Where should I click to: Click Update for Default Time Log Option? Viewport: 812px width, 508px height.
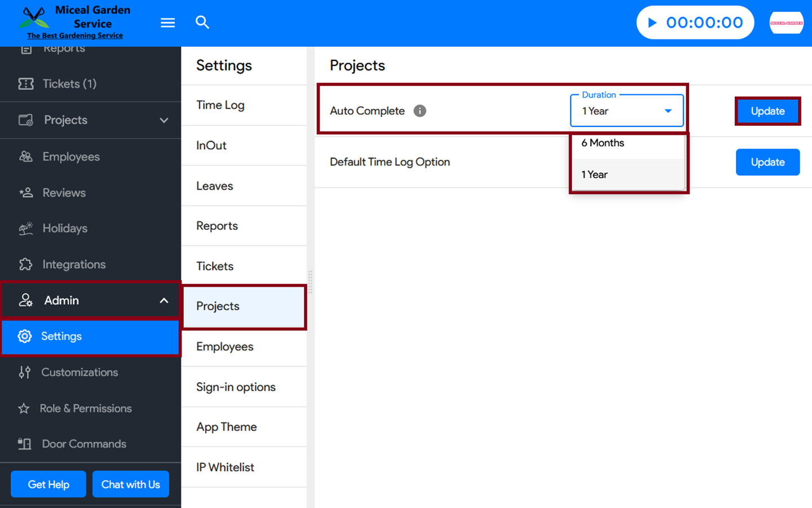coord(767,163)
